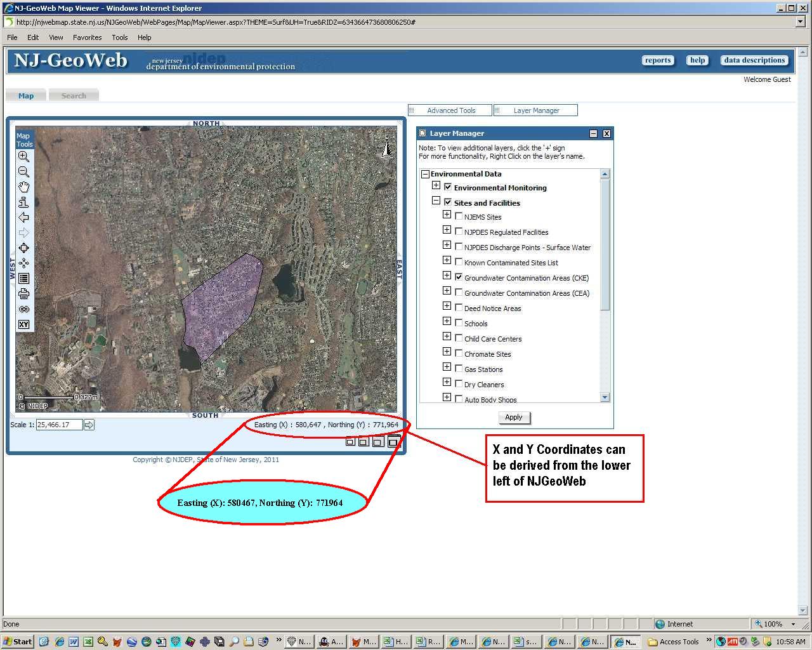Turn on the Gas Stations layer
This screenshot has height=650, width=812.
[459, 369]
